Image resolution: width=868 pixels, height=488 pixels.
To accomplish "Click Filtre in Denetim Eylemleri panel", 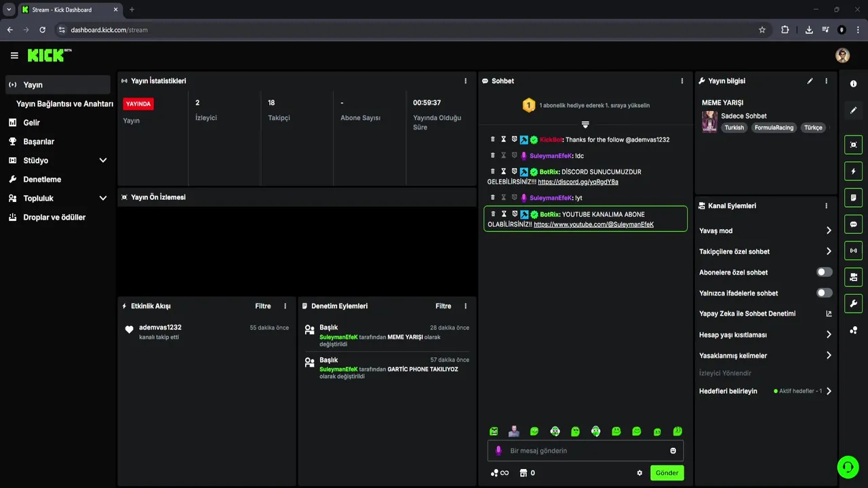I will (x=443, y=306).
